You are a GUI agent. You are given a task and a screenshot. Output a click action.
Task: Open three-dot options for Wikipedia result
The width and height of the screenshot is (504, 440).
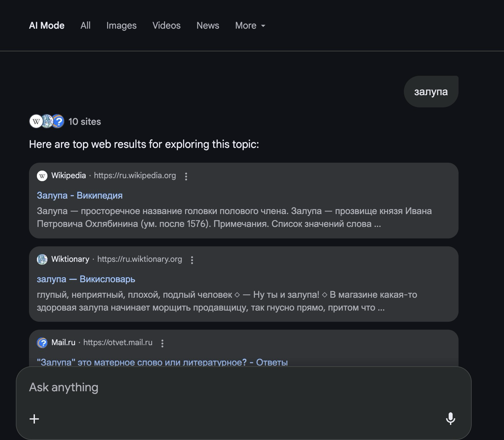[x=186, y=176]
